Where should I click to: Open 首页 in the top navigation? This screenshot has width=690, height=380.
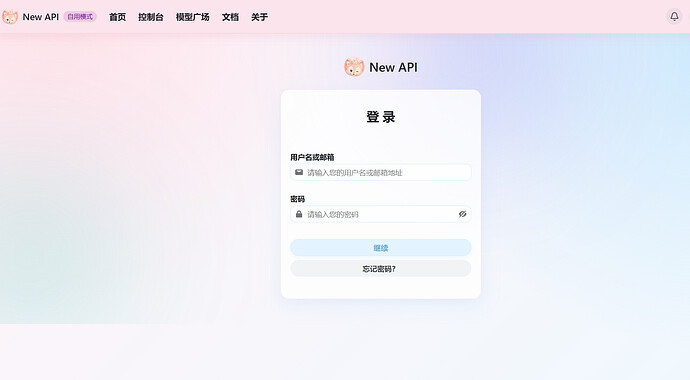(x=117, y=17)
